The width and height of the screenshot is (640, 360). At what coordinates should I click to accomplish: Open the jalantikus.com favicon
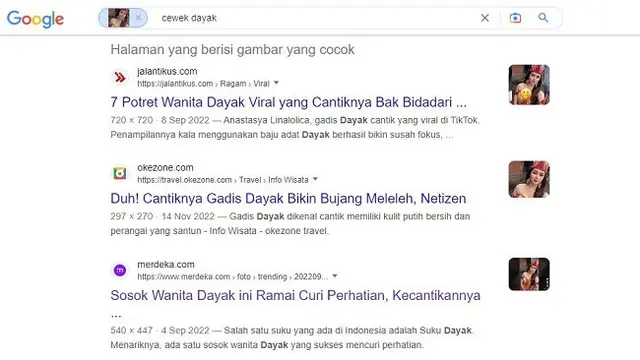[x=120, y=77]
